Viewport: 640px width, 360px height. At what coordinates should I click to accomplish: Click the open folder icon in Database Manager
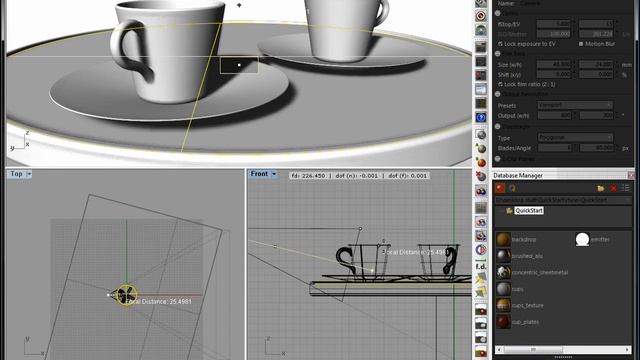tap(600, 188)
